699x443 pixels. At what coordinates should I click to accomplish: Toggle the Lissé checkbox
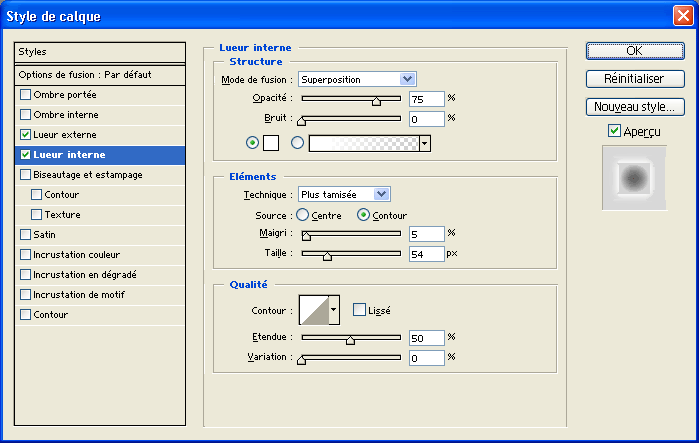click(x=359, y=310)
